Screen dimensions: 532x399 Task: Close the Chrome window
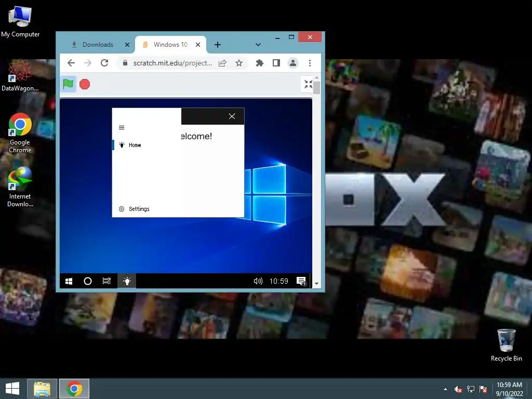coord(310,37)
